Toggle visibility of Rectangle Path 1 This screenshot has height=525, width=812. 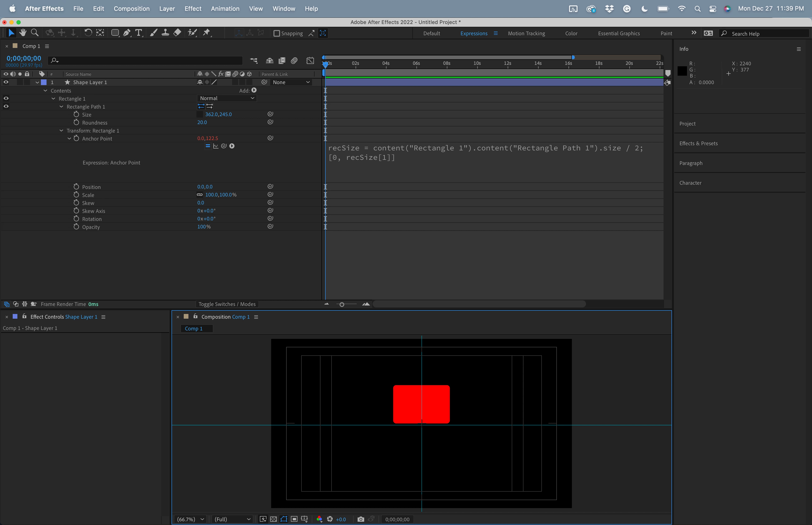pos(6,106)
